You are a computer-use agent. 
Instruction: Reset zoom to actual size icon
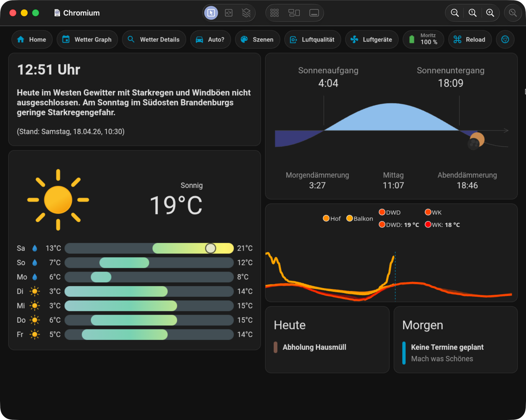pos(473,13)
